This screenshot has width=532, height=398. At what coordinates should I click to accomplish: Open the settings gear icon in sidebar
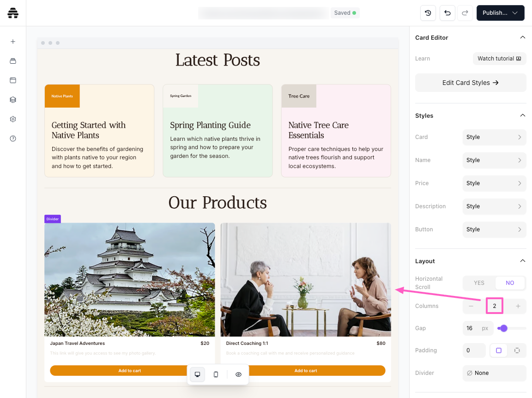(x=13, y=119)
